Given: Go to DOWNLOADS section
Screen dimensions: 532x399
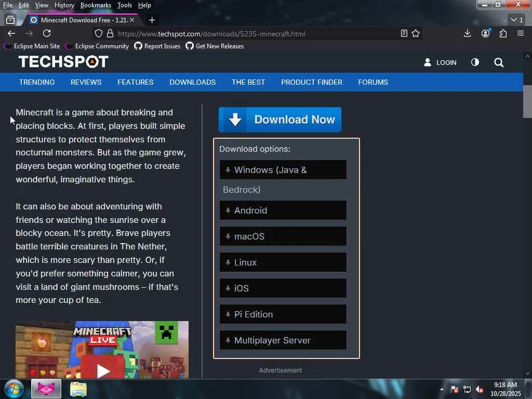Looking at the screenshot, I should point(192,82).
